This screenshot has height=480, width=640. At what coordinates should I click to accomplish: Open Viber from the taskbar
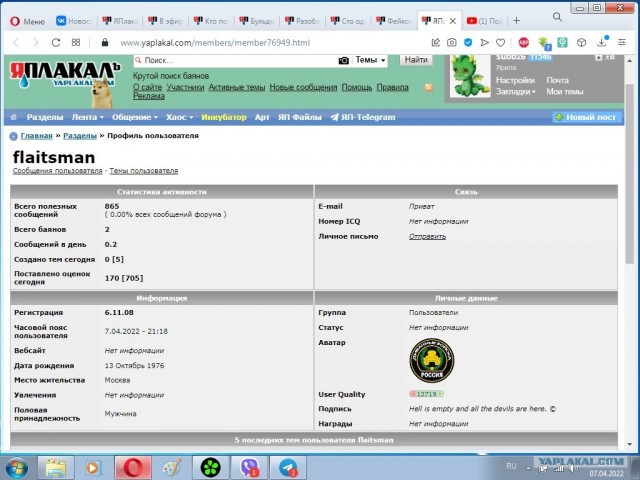tap(249, 468)
